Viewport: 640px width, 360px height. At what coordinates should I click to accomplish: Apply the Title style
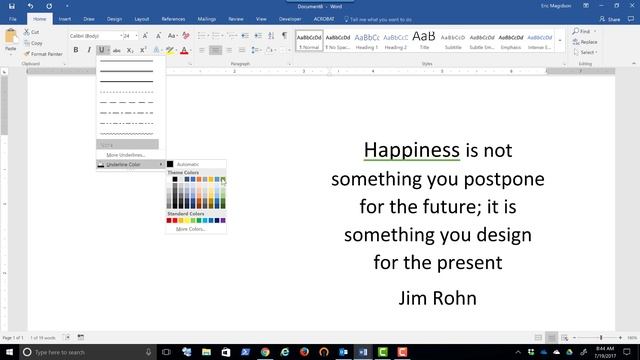424,40
